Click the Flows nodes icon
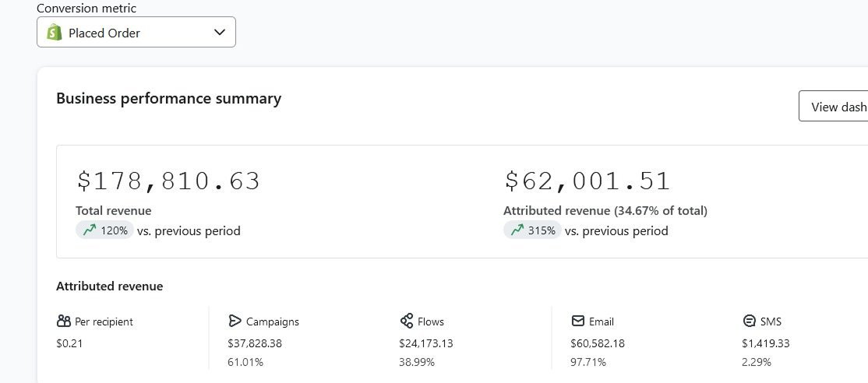 click(x=406, y=321)
